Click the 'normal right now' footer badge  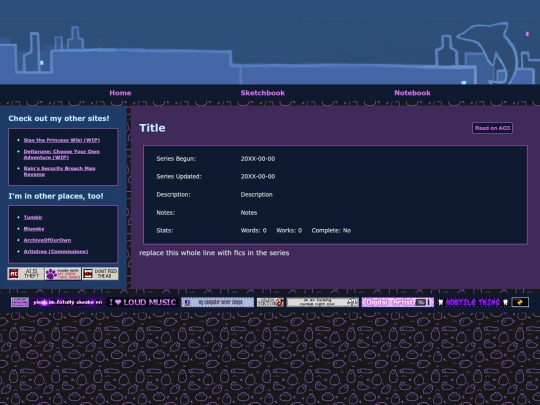point(323,302)
